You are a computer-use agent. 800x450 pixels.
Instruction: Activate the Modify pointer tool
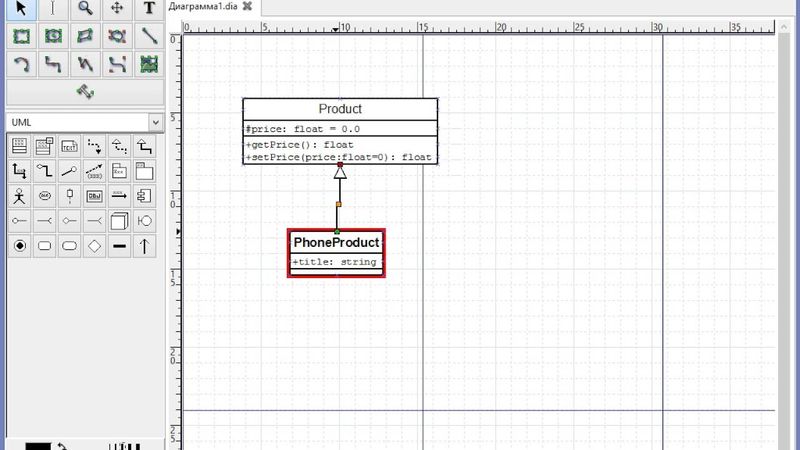(x=21, y=8)
